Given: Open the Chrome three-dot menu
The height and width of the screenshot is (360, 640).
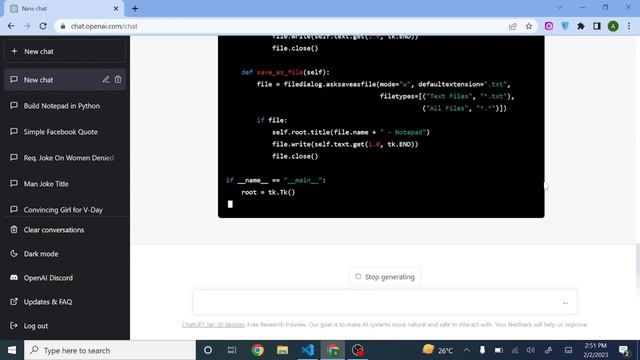Looking at the screenshot, I should pos(629,26).
